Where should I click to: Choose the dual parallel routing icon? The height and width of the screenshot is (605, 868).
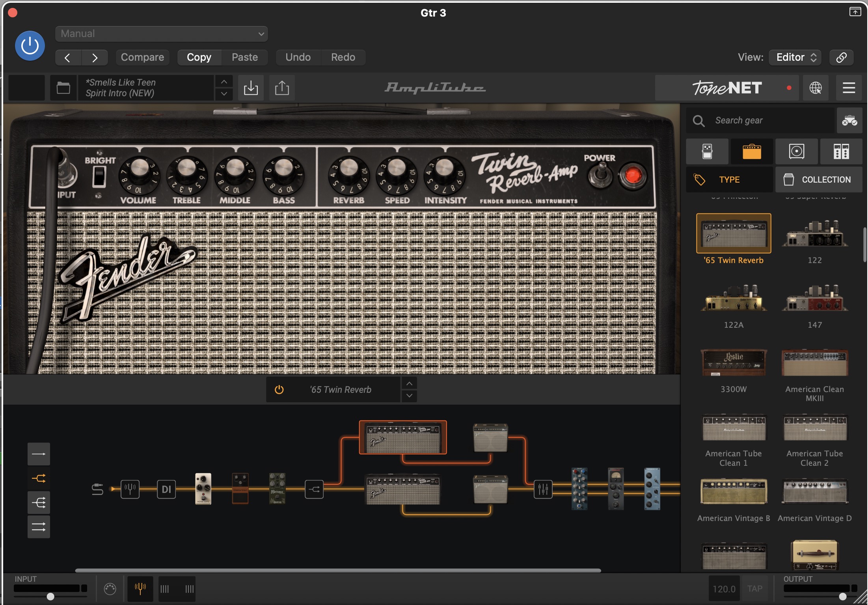[39, 527]
